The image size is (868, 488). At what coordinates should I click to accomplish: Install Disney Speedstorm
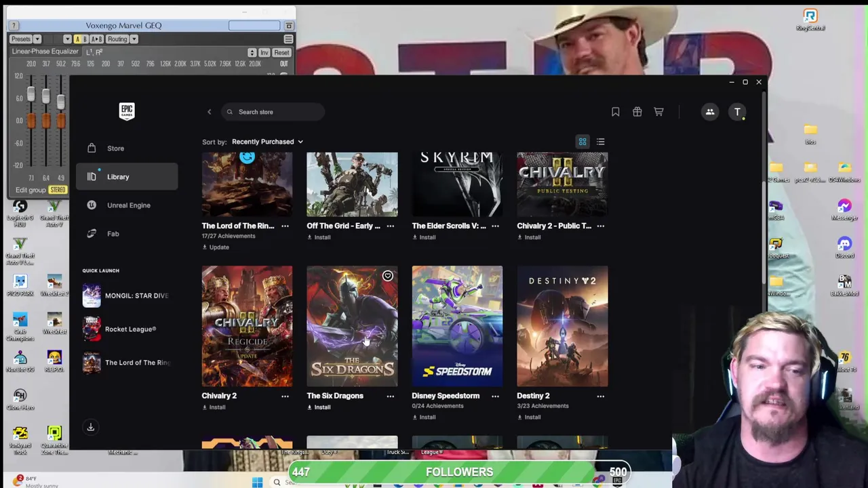pos(424,418)
